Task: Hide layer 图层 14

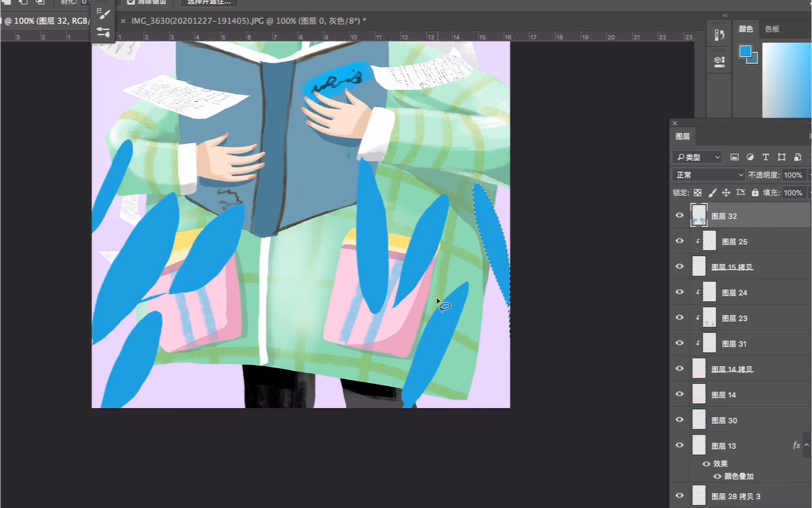Action: (679, 394)
